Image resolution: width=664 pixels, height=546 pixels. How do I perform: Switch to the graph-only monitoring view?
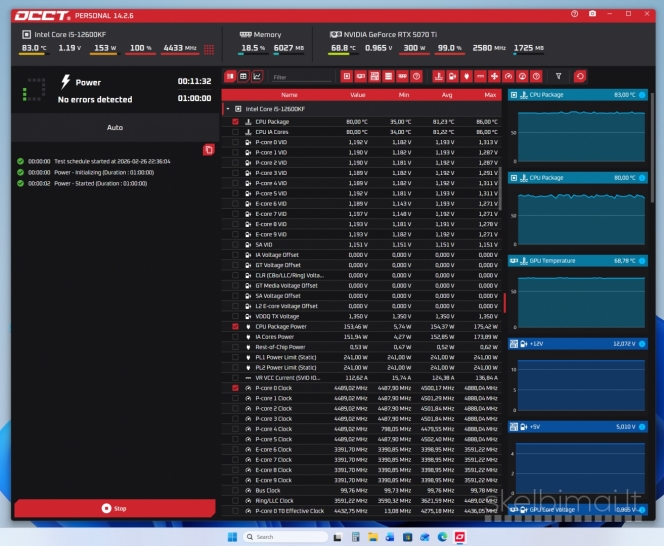[257, 77]
